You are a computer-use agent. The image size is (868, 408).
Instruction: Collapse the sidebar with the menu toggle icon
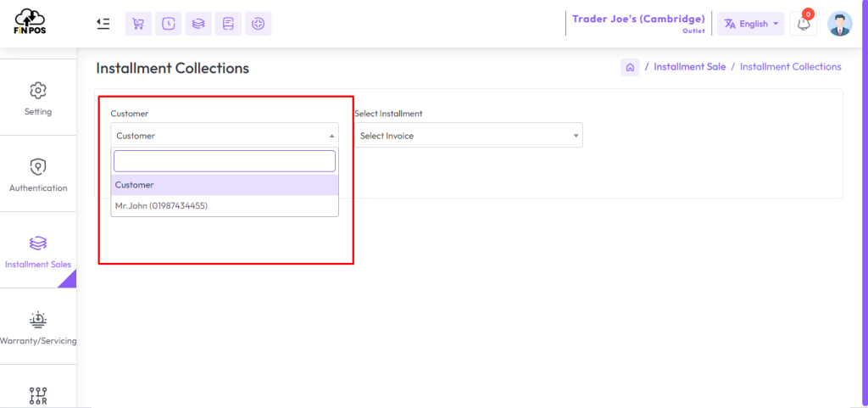(x=103, y=23)
